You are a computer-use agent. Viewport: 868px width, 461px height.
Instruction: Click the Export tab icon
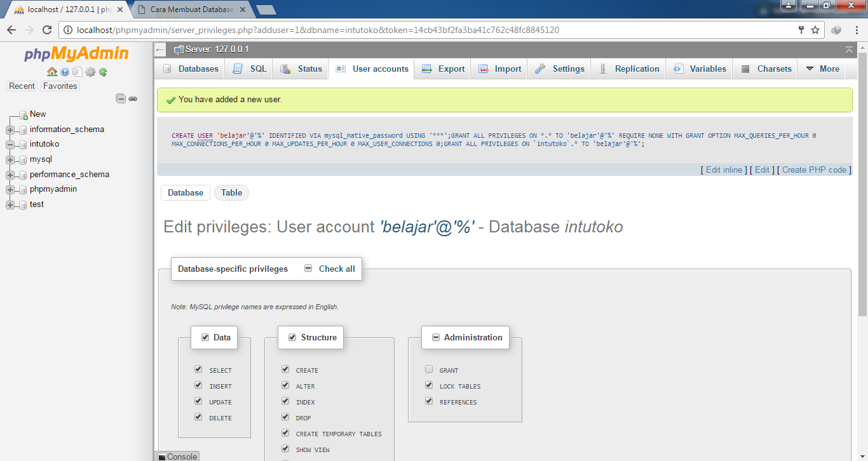point(427,69)
